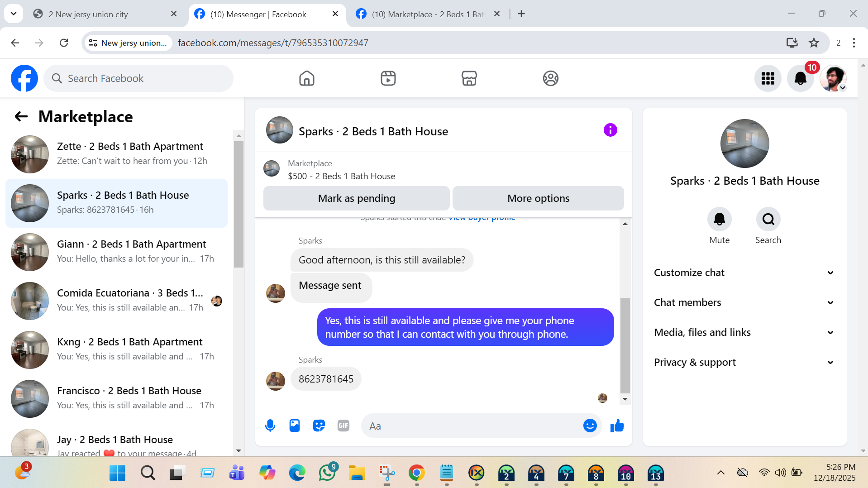Open the Chrome three-dot menu

(x=854, y=43)
